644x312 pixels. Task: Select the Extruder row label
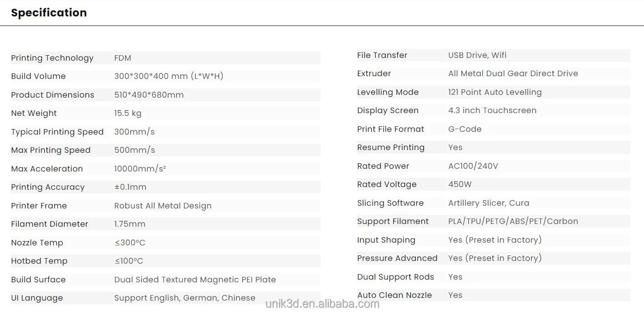(x=374, y=73)
